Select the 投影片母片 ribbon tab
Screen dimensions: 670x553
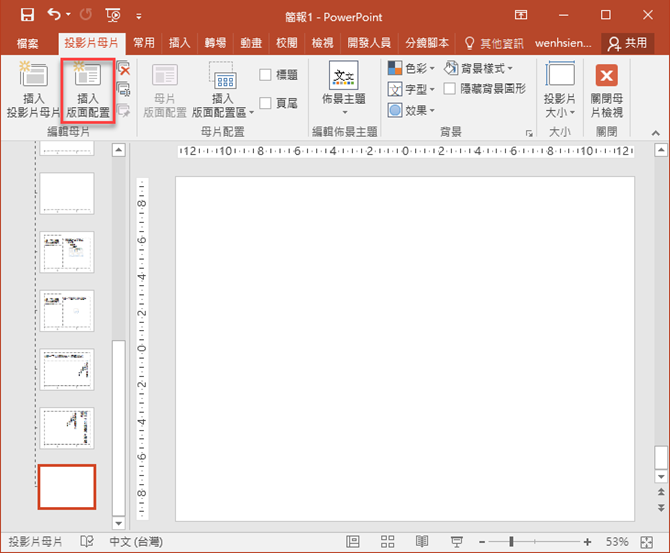(91, 43)
